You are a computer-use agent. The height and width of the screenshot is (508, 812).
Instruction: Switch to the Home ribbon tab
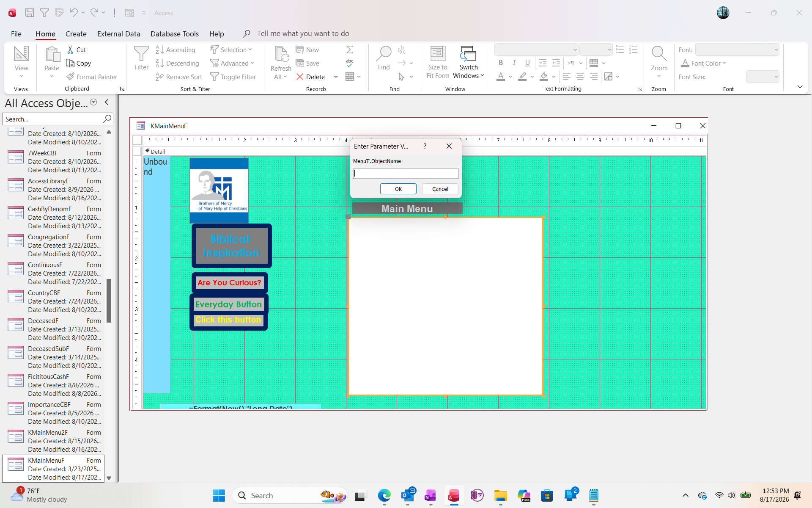pos(45,34)
